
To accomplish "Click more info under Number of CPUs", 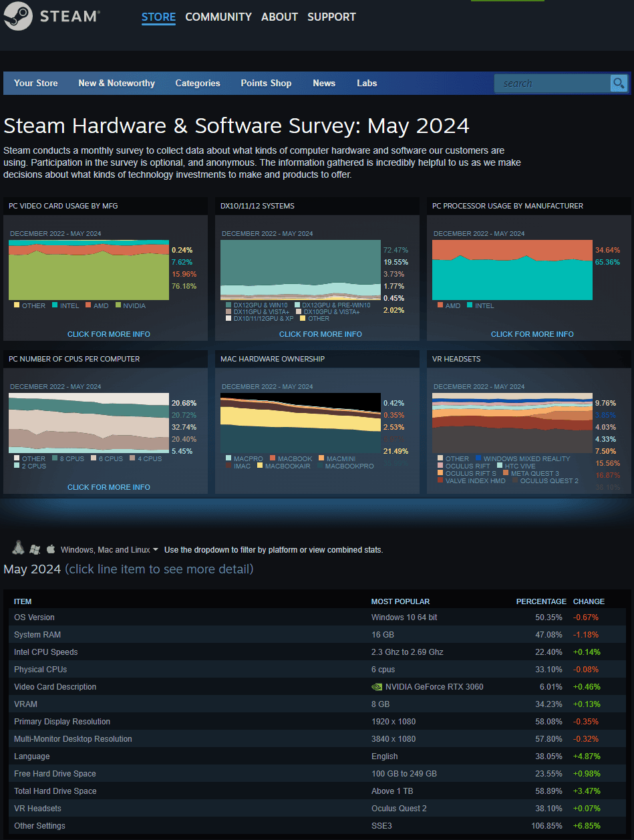I will (109, 487).
